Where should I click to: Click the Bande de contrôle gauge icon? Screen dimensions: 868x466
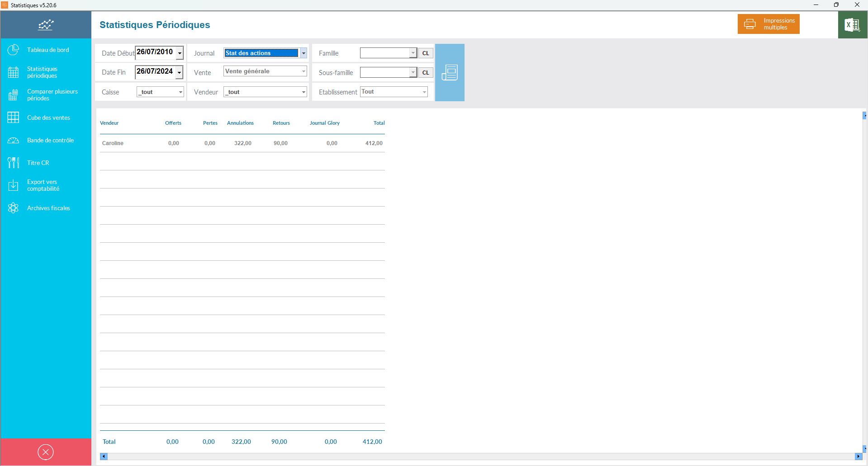tap(14, 140)
